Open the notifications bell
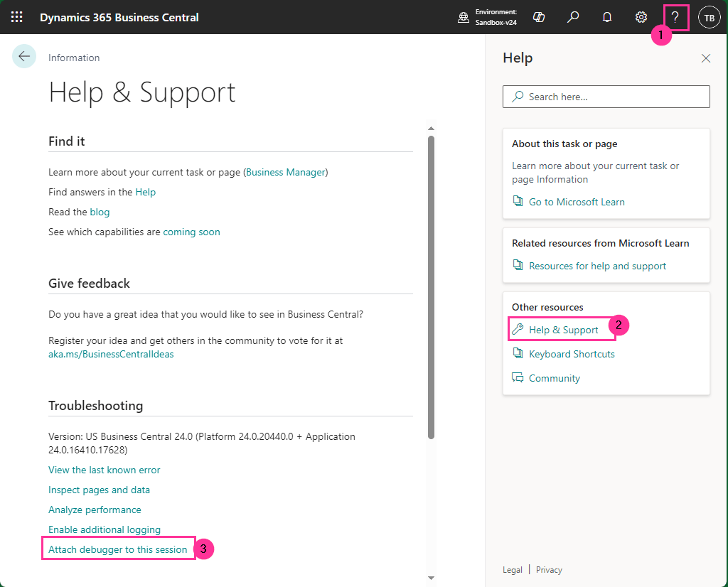 coord(606,16)
